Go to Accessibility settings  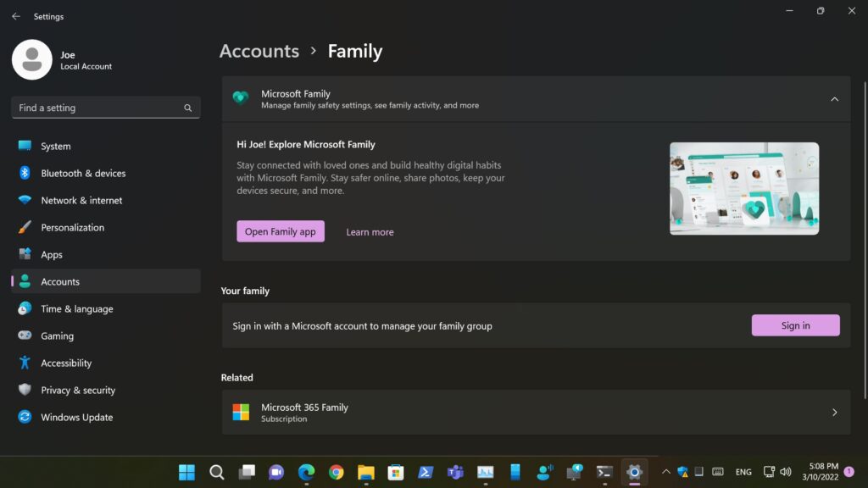pos(66,363)
